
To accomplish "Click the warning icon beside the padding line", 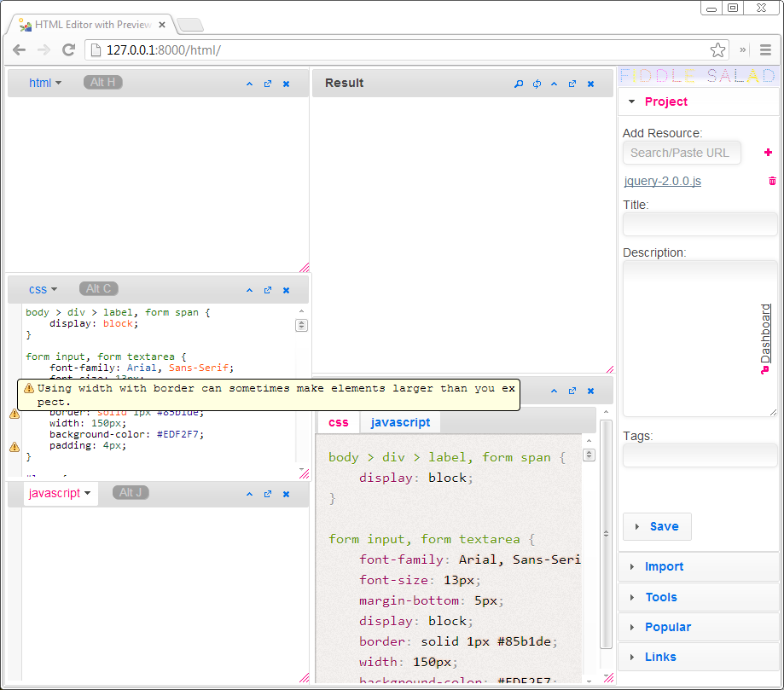I will 15,447.
